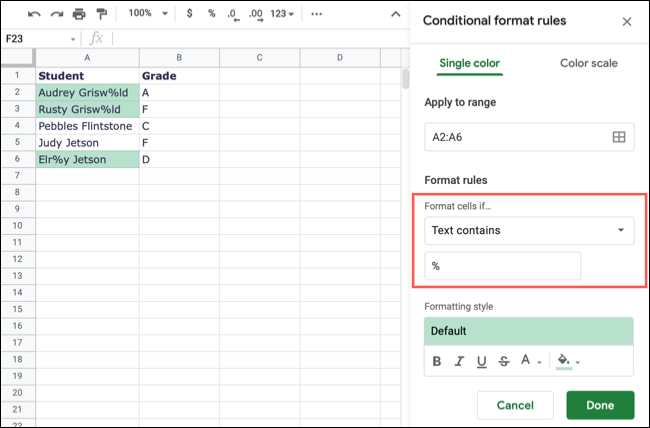Switch to the Color scale tab
650x428 pixels.
pos(588,63)
